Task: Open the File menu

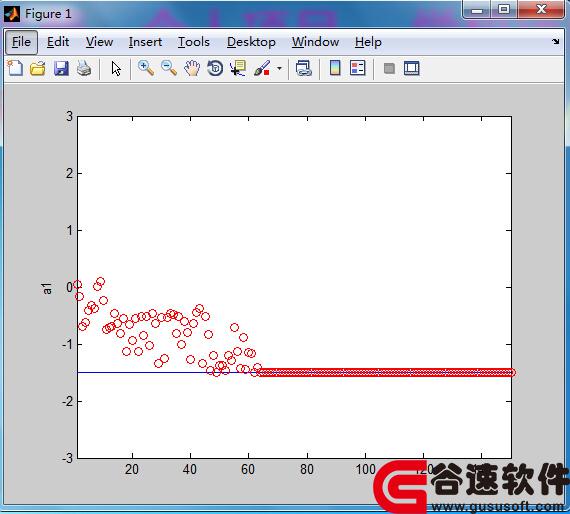Action: pyautogui.click(x=21, y=42)
